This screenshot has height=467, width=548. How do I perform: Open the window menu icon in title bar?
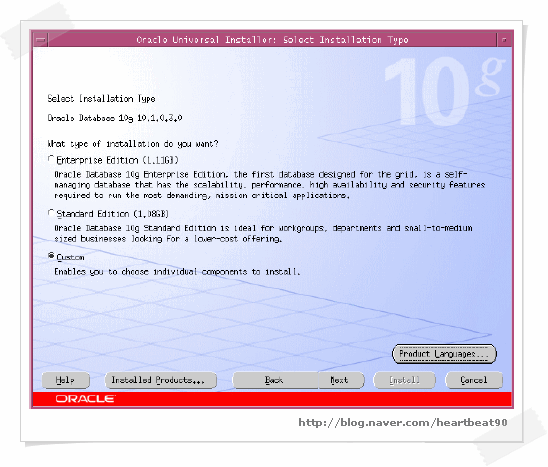(41, 40)
